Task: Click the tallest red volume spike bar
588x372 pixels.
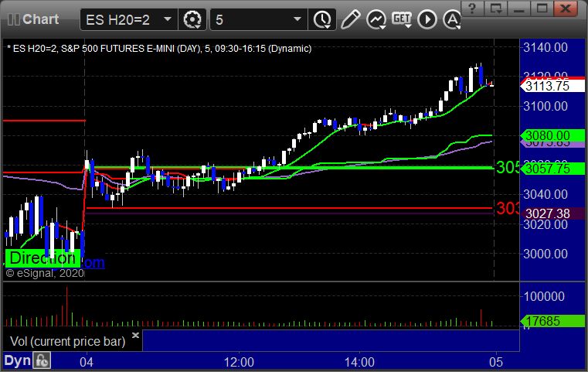Action: tap(66, 307)
